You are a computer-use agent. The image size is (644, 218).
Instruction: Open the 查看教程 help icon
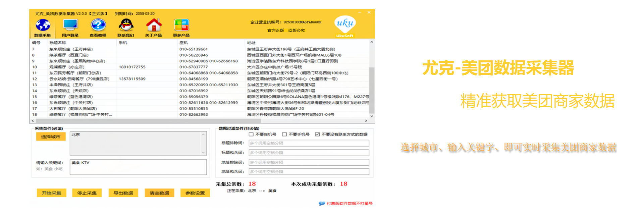pos(98,25)
